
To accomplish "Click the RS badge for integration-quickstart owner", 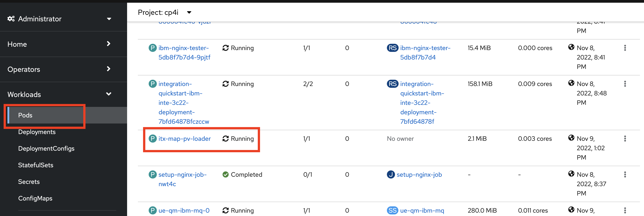I will (393, 84).
